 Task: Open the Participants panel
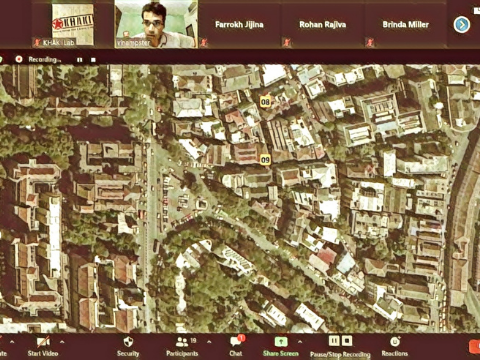pos(182,342)
